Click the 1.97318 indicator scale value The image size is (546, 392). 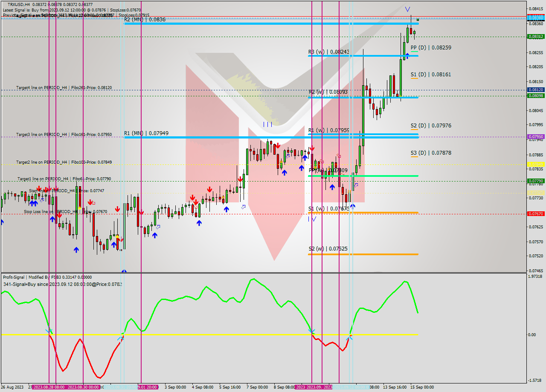click(x=536, y=277)
